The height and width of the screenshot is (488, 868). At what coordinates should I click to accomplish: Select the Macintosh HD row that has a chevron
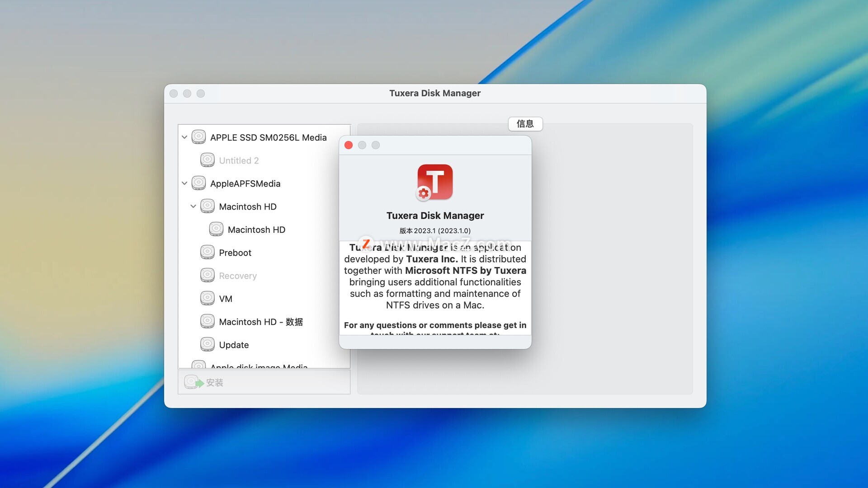[264, 206]
